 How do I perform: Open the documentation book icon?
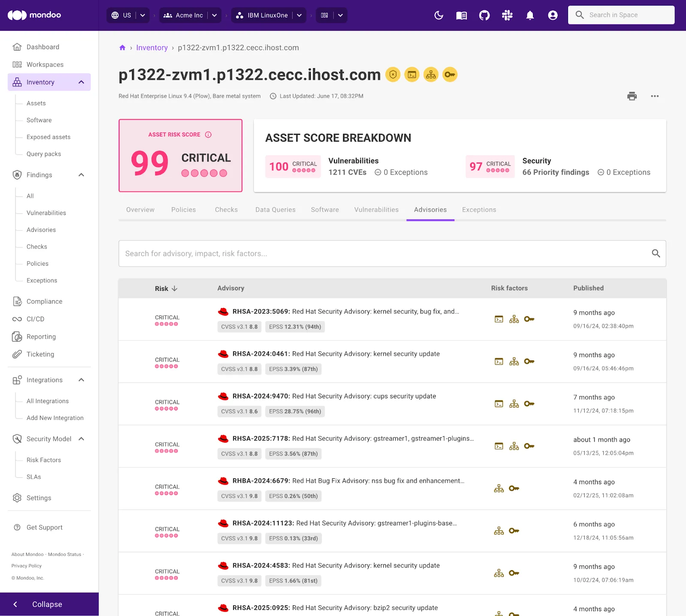coord(461,15)
